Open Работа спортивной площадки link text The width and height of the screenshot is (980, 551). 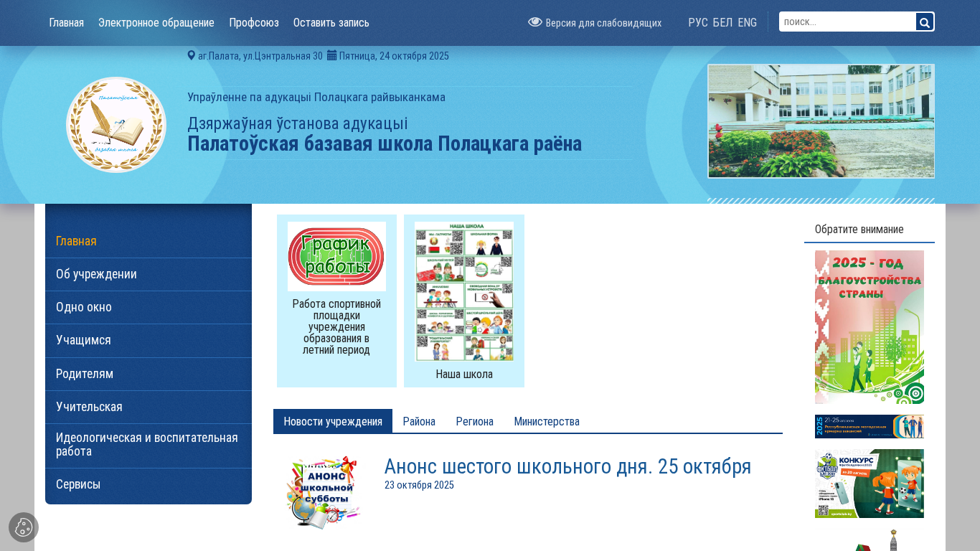(336, 327)
